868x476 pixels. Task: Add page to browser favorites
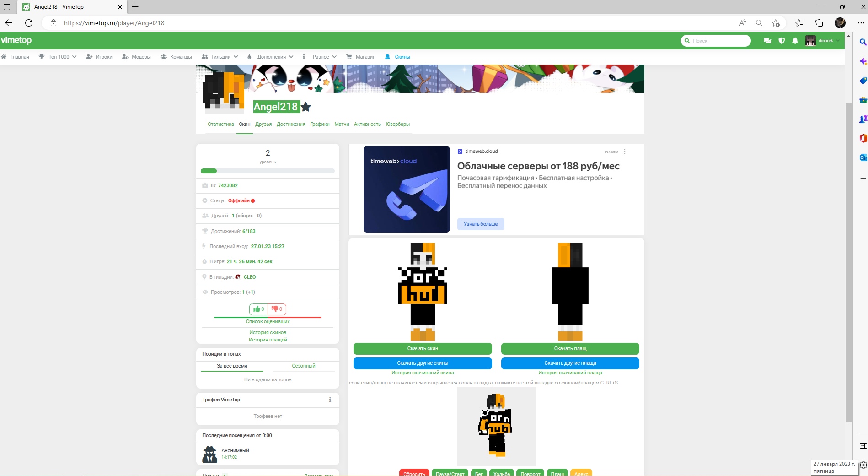776,23
